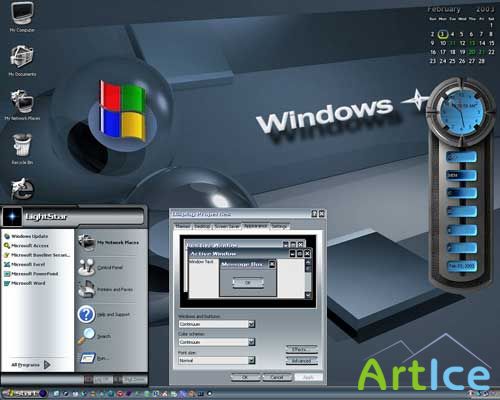Viewport: 500px width, 400px height.
Task: Launch Microsoft Excel from the Start menu
Action: pyautogui.click(x=24, y=264)
